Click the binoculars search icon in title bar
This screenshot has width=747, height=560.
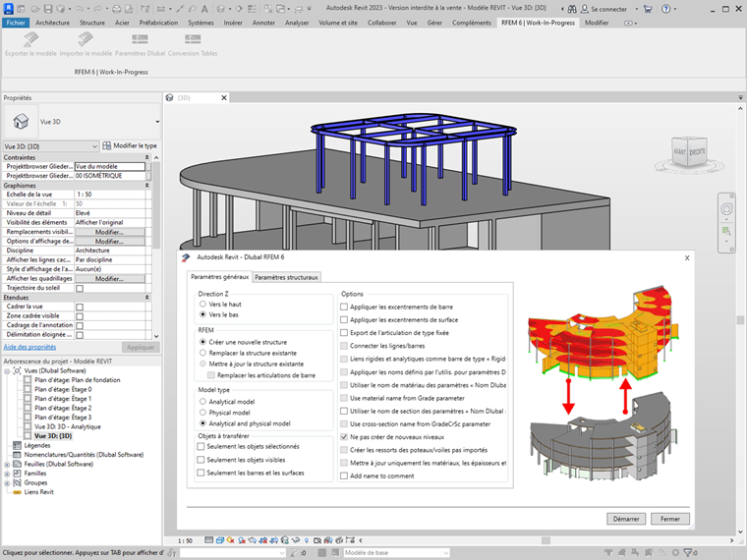tap(572, 9)
